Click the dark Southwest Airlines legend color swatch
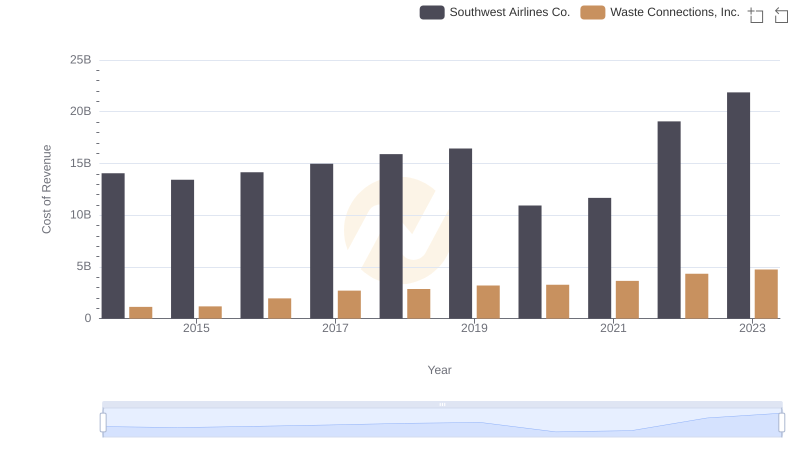The height and width of the screenshot is (461, 800). 432,12
